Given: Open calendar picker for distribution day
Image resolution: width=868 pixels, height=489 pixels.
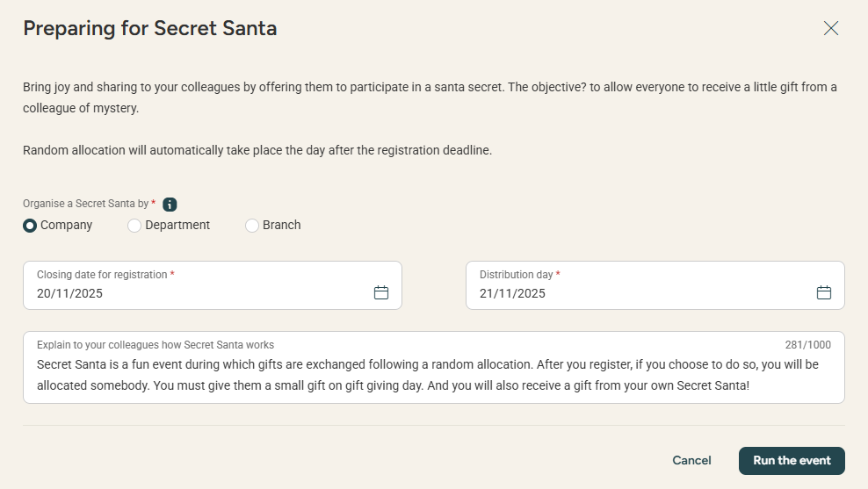Looking at the screenshot, I should click(x=823, y=293).
